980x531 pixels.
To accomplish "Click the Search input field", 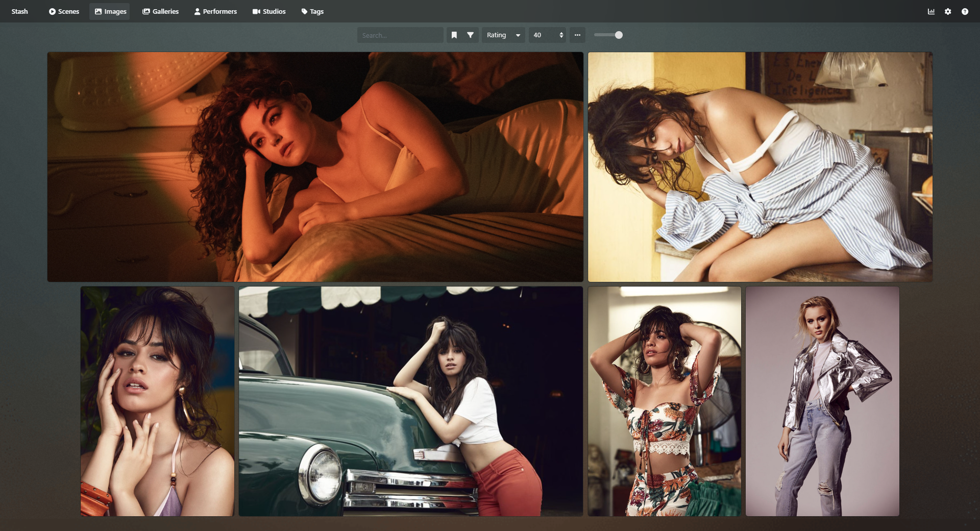I will (x=400, y=35).
